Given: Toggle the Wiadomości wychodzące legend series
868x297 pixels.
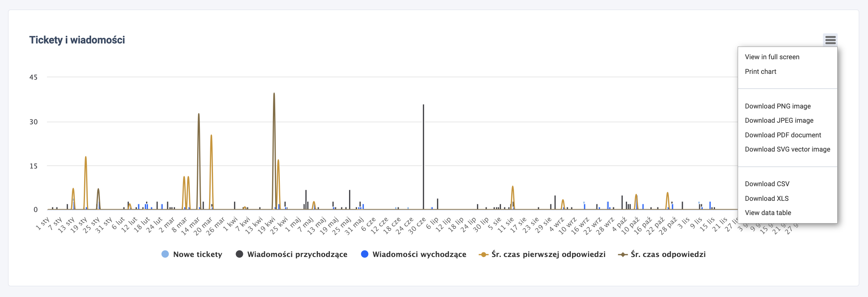Looking at the screenshot, I should coord(419,254).
